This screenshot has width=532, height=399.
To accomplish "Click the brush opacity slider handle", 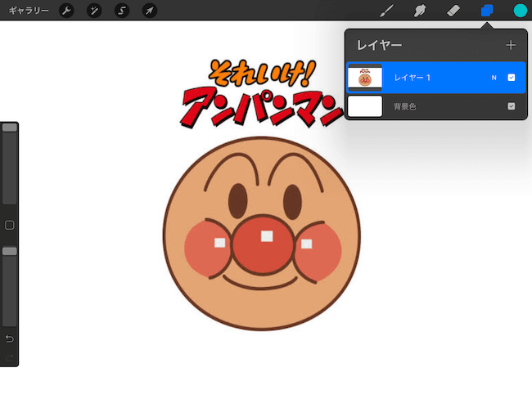I will coord(10,251).
